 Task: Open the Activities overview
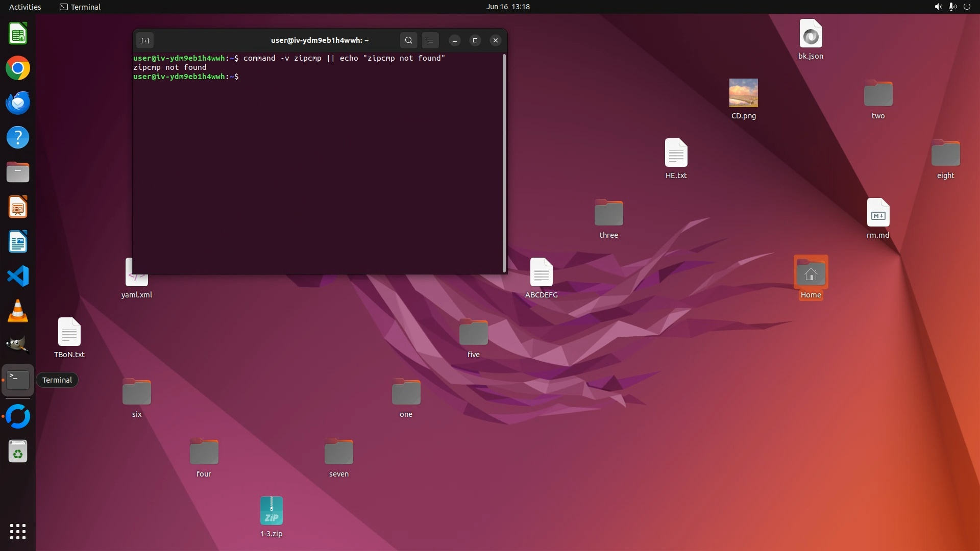point(25,7)
